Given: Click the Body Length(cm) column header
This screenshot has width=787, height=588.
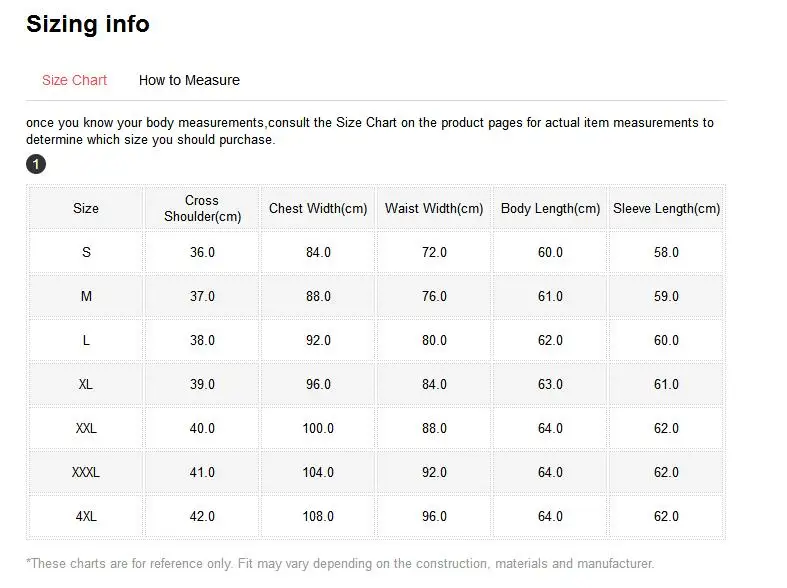Looking at the screenshot, I should pos(550,208).
